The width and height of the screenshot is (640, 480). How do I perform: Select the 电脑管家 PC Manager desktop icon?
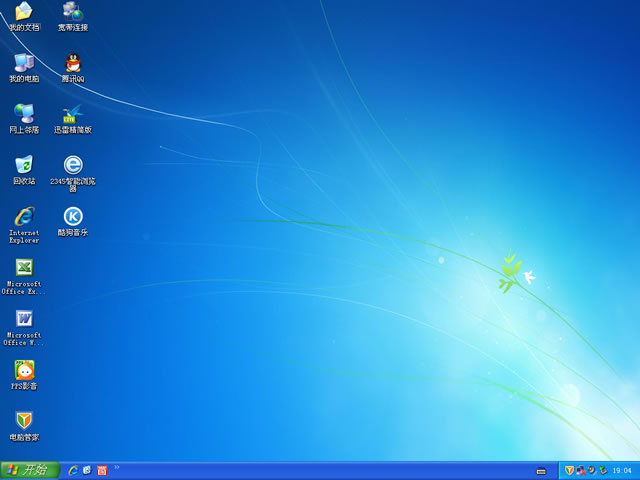[24, 421]
